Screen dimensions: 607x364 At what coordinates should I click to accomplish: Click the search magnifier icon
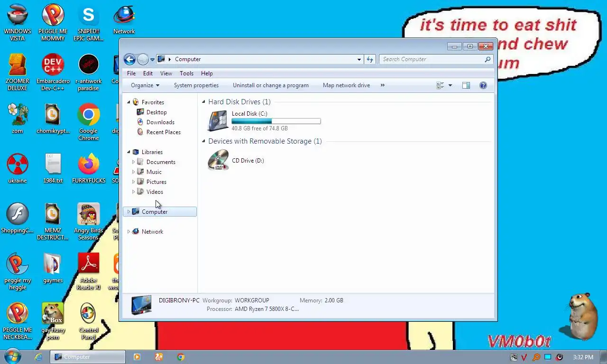pyautogui.click(x=487, y=59)
